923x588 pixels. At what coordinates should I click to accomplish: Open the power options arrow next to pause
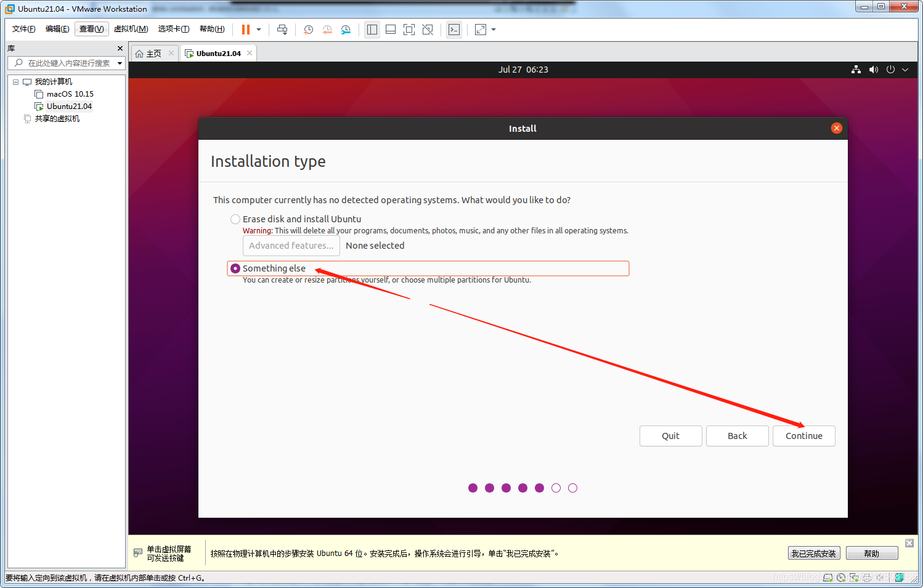coord(259,30)
